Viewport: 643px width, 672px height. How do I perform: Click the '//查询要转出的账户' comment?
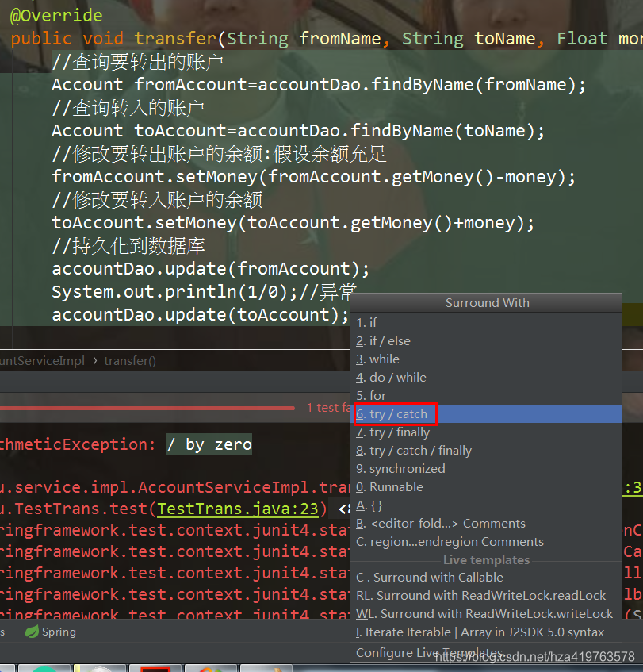137,62
